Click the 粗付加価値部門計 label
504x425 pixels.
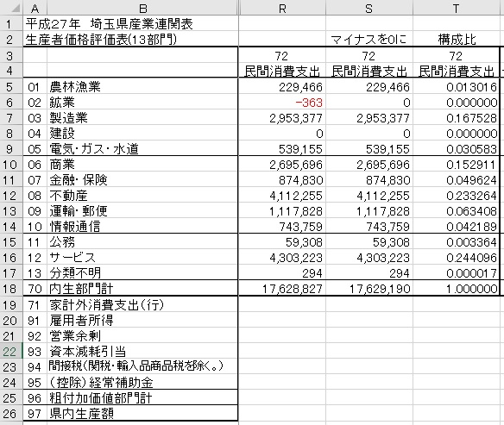[x=100, y=397]
